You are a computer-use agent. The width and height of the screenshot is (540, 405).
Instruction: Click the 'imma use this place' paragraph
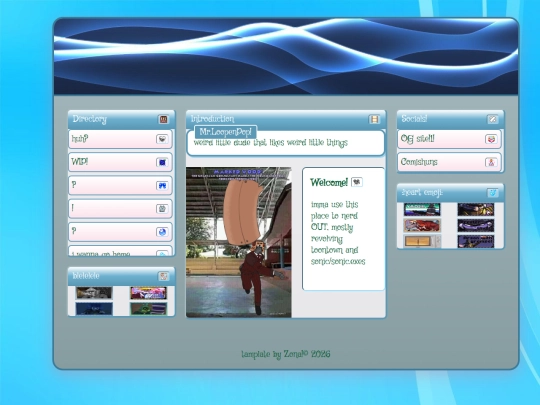tap(338, 233)
